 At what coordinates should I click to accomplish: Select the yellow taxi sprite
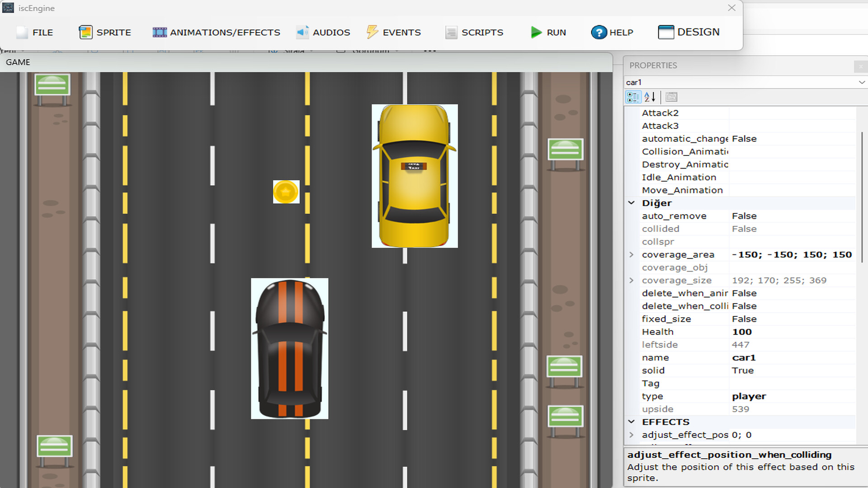pyautogui.click(x=415, y=176)
